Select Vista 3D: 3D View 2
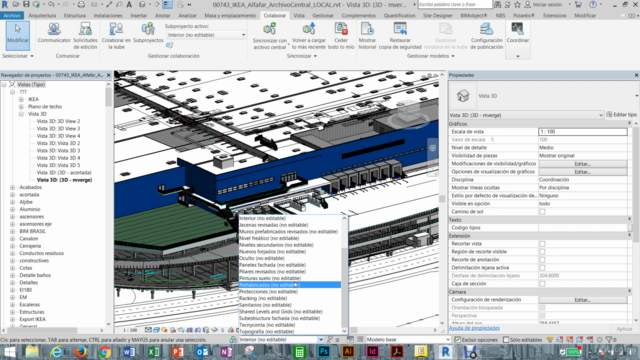This screenshot has height=360, width=640. [x=58, y=121]
